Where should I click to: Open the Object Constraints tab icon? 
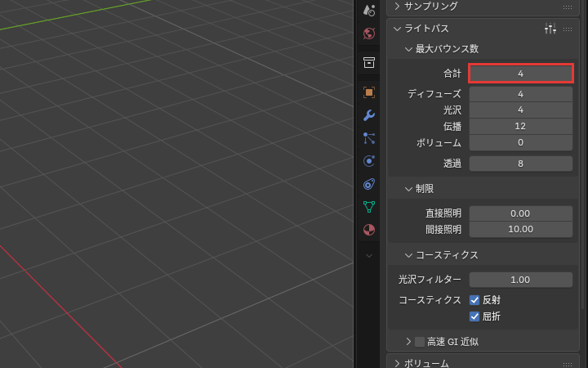click(369, 184)
